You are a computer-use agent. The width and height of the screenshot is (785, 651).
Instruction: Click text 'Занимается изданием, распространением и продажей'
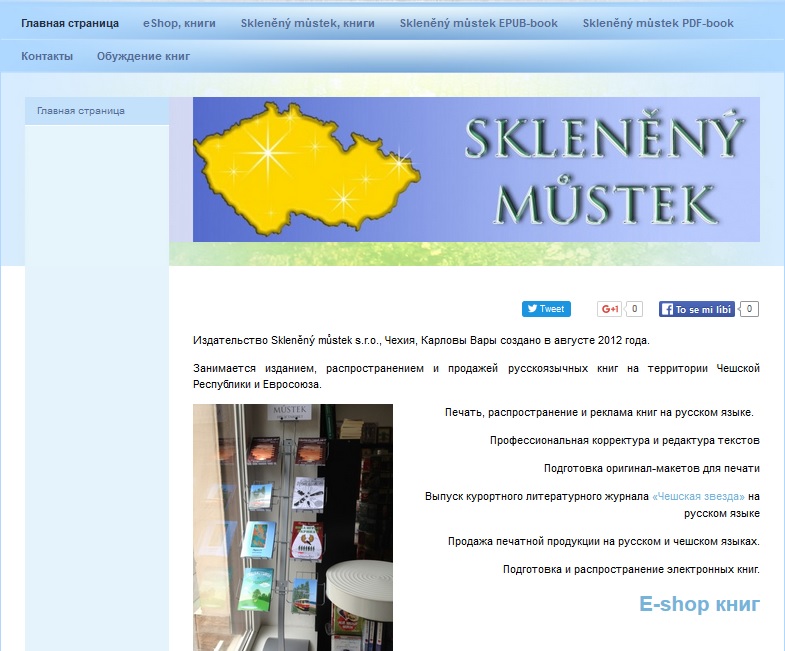click(345, 369)
